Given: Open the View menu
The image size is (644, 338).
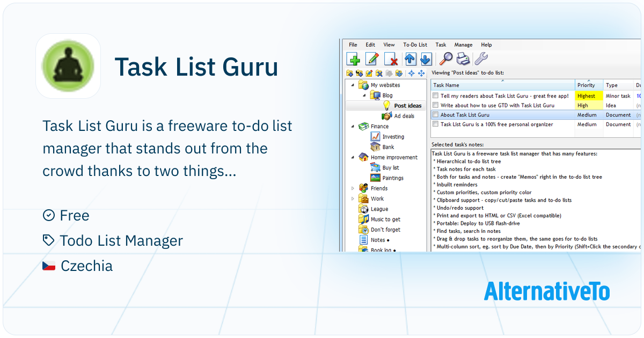Looking at the screenshot, I should (389, 45).
